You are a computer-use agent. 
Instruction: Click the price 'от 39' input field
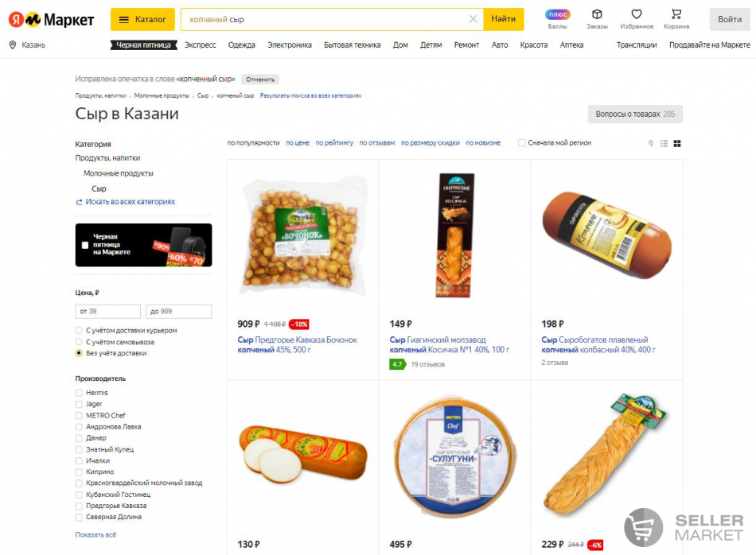point(108,311)
